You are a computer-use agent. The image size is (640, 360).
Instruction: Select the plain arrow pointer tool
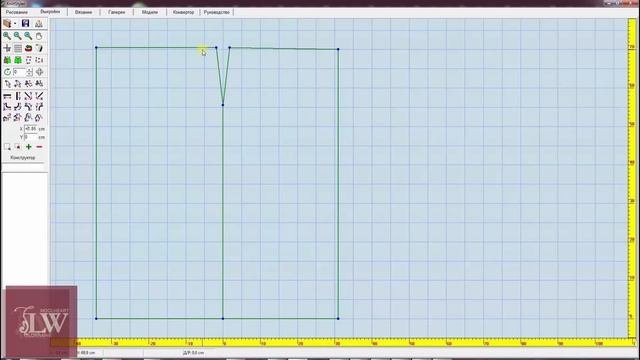[x=7, y=84]
